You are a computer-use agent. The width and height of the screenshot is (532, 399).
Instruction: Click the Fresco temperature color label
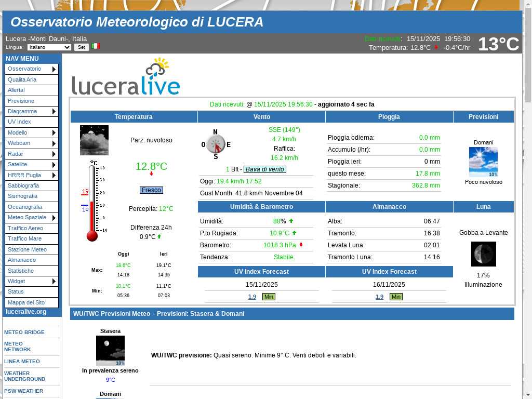pyautogui.click(x=151, y=190)
